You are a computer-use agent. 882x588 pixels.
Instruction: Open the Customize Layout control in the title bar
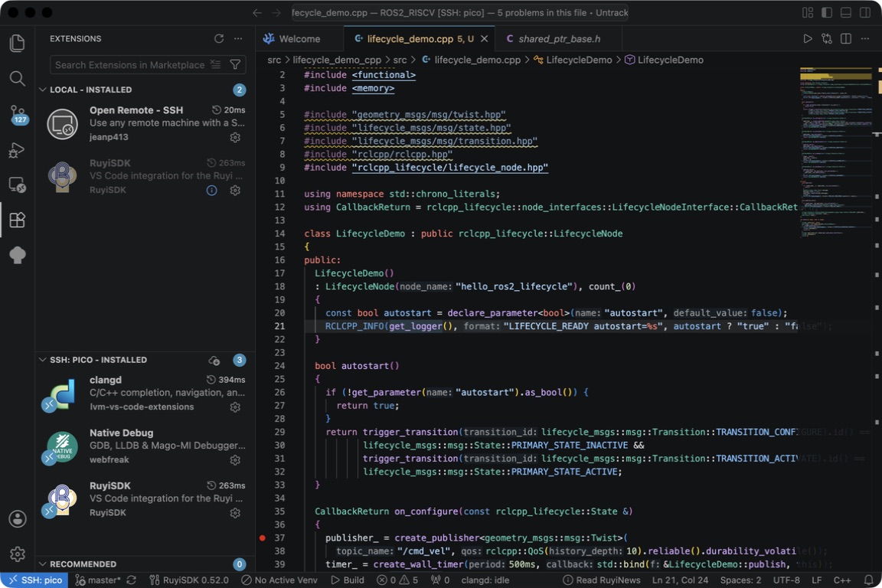pos(808,12)
